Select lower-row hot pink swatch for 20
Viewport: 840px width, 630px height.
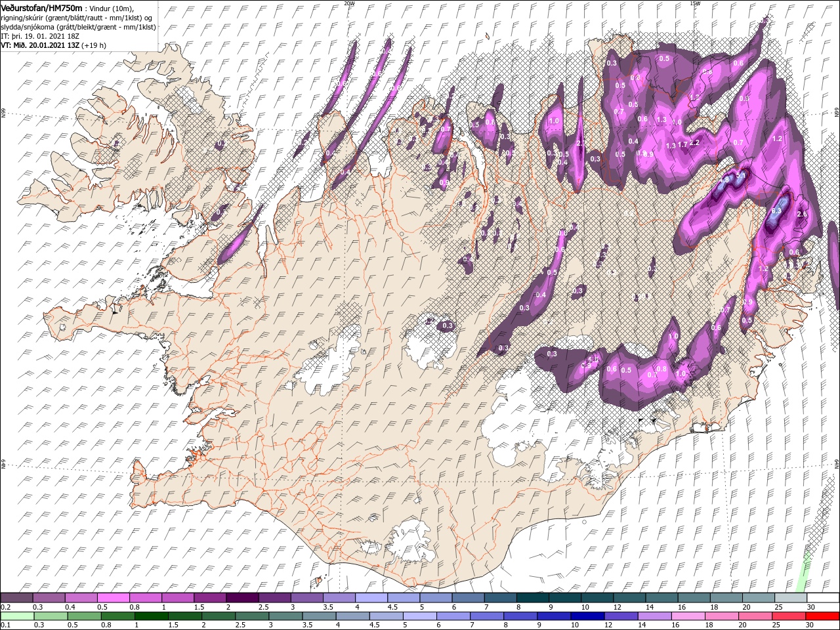(x=756, y=616)
